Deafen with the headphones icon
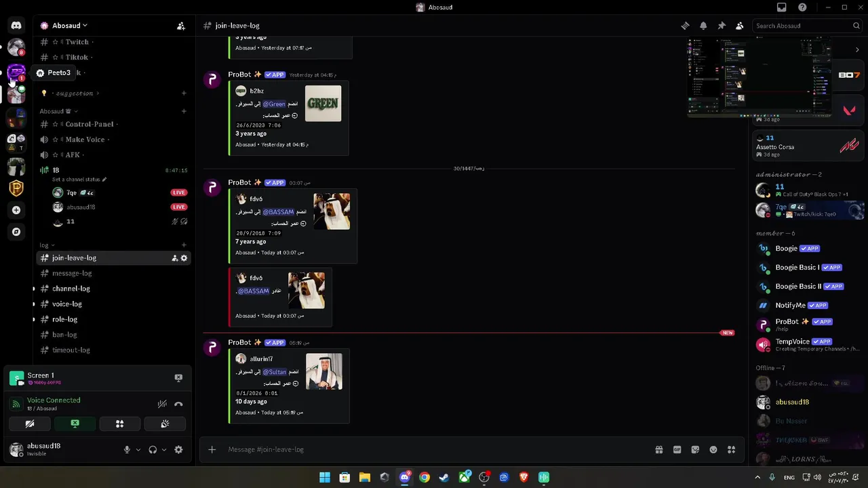Image resolution: width=868 pixels, height=488 pixels. [153, 449]
